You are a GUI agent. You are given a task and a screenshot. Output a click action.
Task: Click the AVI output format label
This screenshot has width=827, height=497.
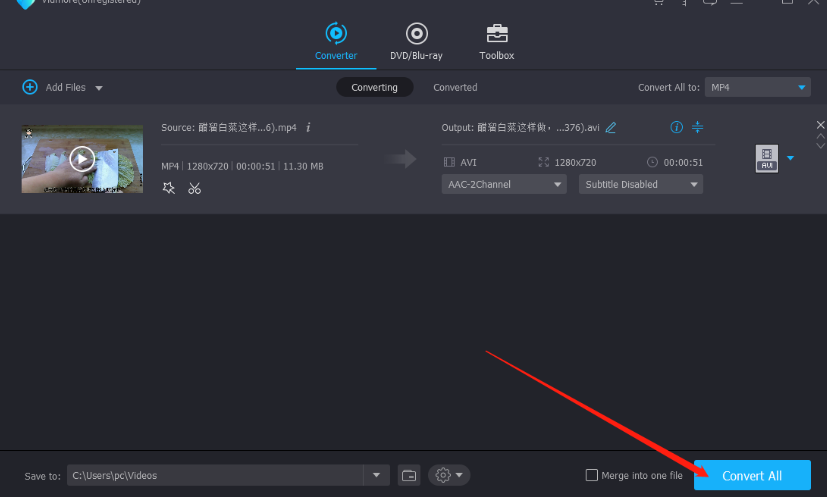point(468,163)
